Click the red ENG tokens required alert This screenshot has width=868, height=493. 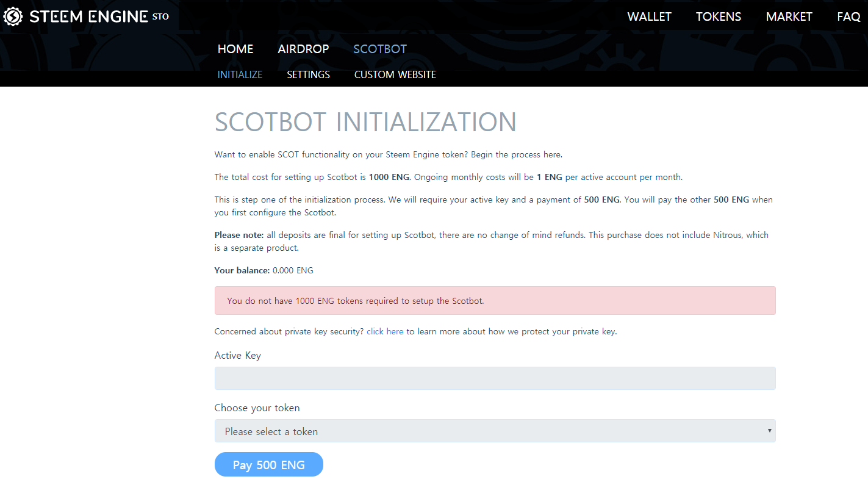(x=495, y=301)
